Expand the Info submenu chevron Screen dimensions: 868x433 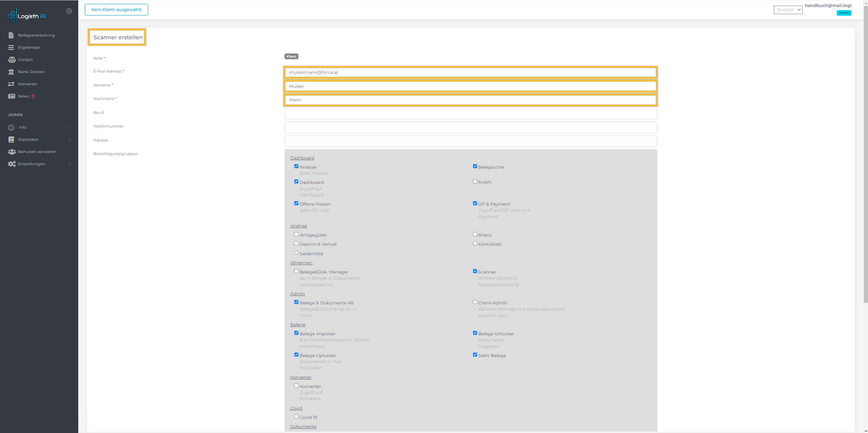tap(70, 128)
